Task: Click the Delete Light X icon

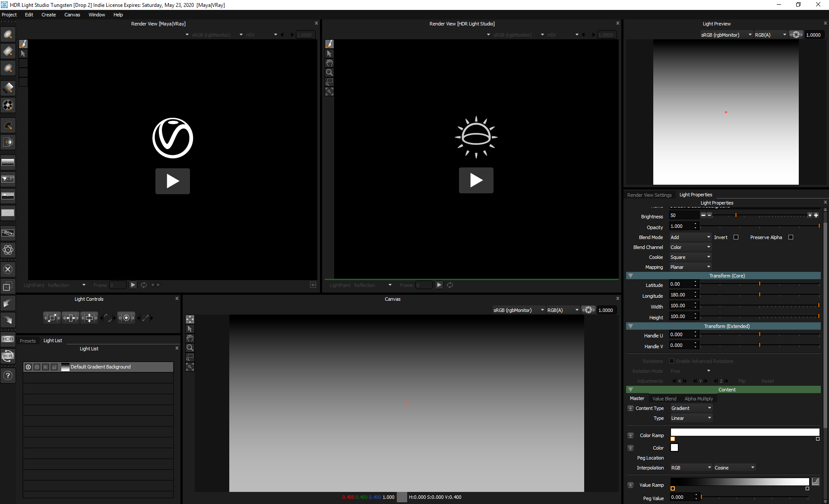Action: 8,269
